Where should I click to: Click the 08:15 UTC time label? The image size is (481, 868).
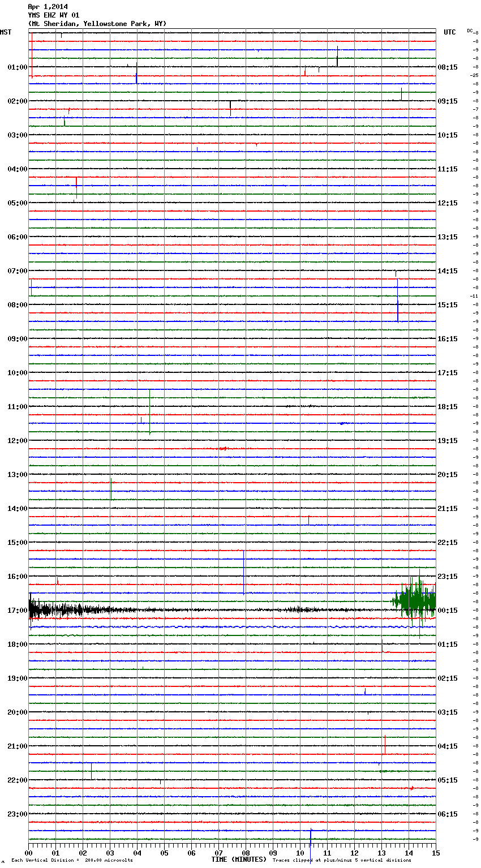click(x=448, y=67)
